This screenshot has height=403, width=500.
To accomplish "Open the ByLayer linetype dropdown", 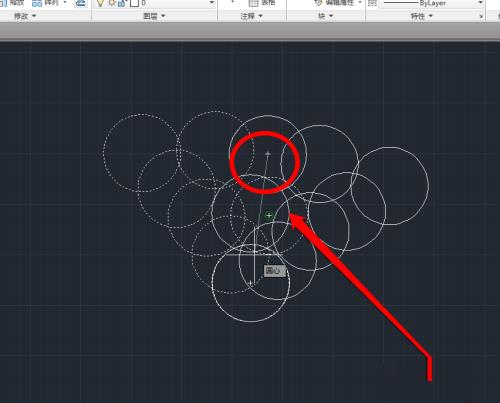I will point(480,3).
